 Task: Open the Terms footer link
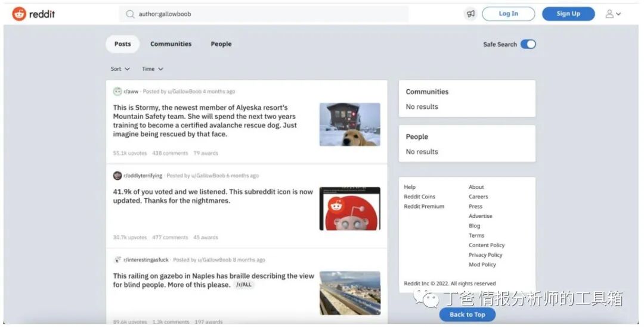pyautogui.click(x=476, y=235)
